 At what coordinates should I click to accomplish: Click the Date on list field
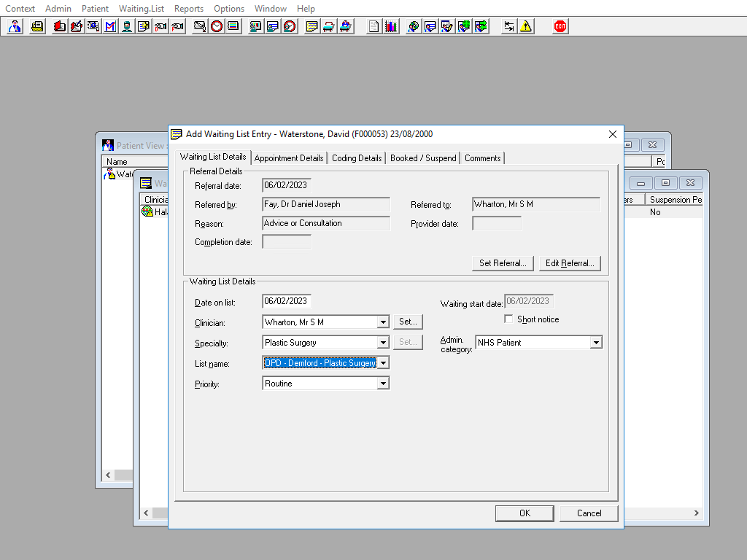[287, 301]
